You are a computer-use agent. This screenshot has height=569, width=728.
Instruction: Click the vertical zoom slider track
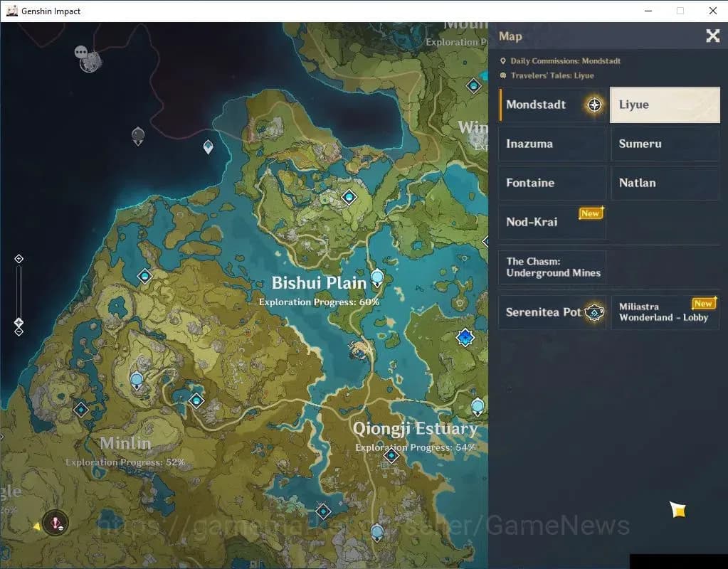pos(19,292)
